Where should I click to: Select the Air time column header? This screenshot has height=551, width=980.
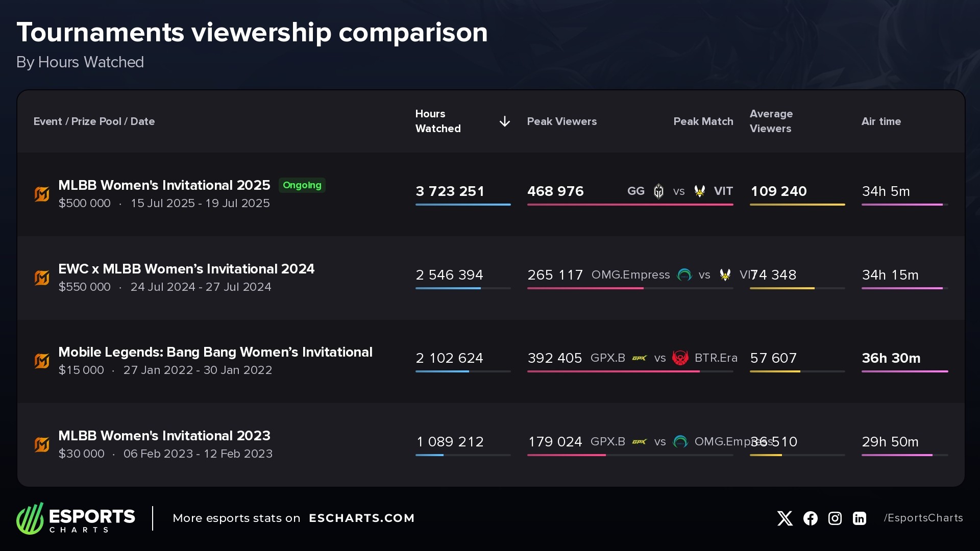coord(881,121)
